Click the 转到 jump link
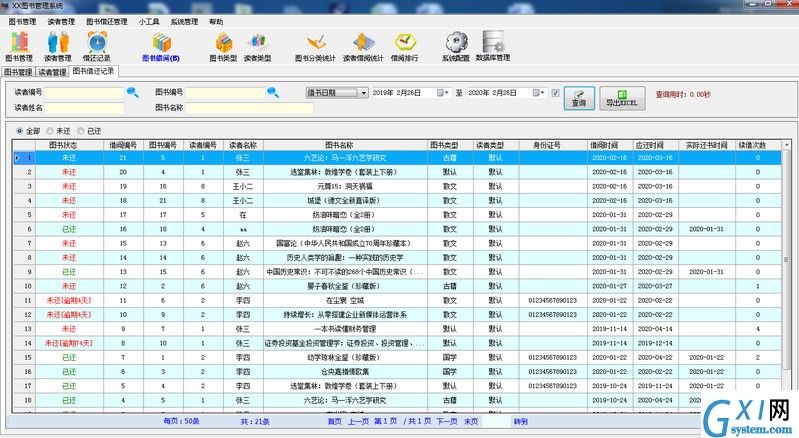Image resolution: width=799 pixels, height=438 pixels. pyautogui.click(x=520, y=422)
